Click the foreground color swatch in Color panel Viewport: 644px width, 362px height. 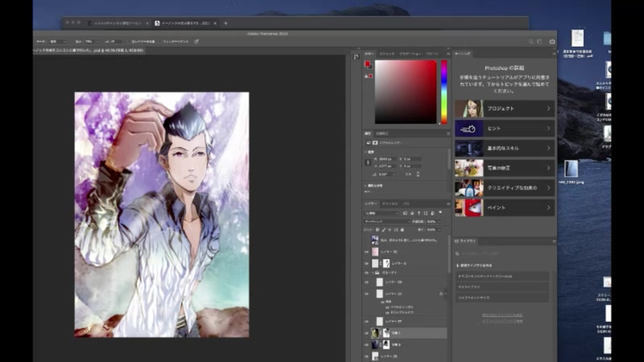point(367,64)
